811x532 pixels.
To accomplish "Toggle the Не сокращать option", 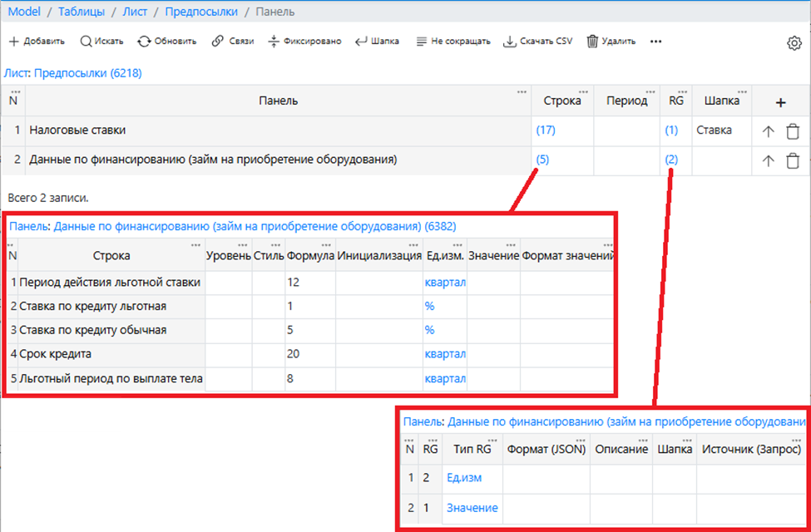I will pyautogui.click(x=421, y=42).
